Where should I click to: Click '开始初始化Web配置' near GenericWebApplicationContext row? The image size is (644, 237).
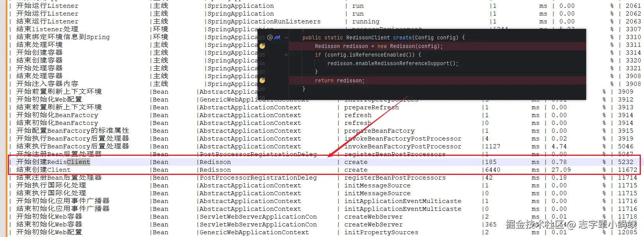(x=49, y=99)
